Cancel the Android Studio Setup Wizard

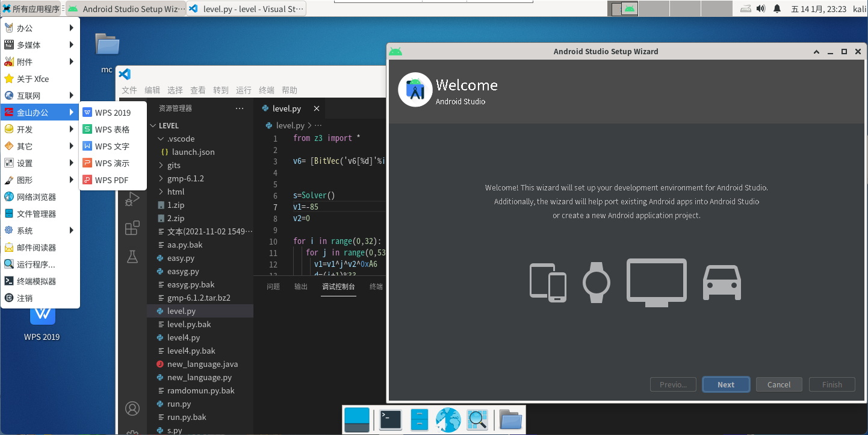click(778, 384)
